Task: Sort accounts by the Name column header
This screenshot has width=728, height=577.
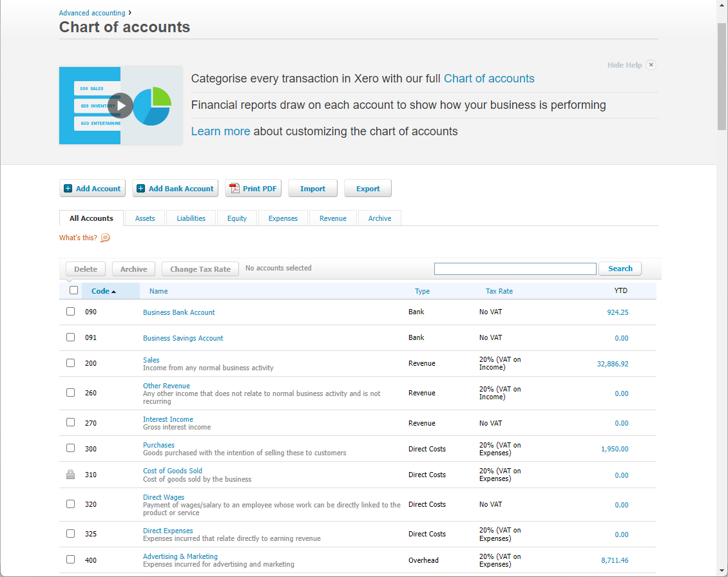Action: tap(158, 290)
